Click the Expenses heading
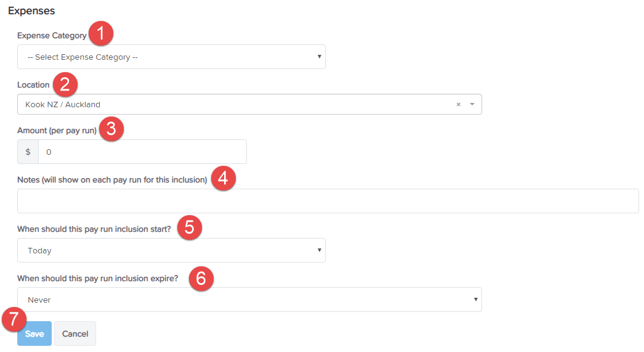This screenshot has height=352, width=644. [x=31, y=10]
